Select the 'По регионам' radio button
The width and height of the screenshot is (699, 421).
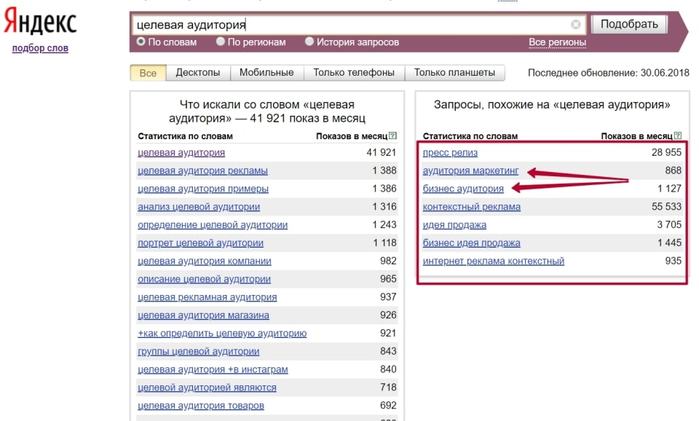(x=220, y=41)
